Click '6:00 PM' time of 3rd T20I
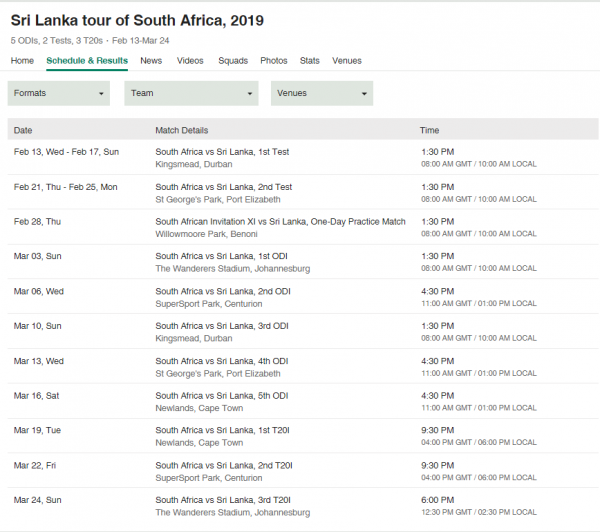 [x=438, y=500]
